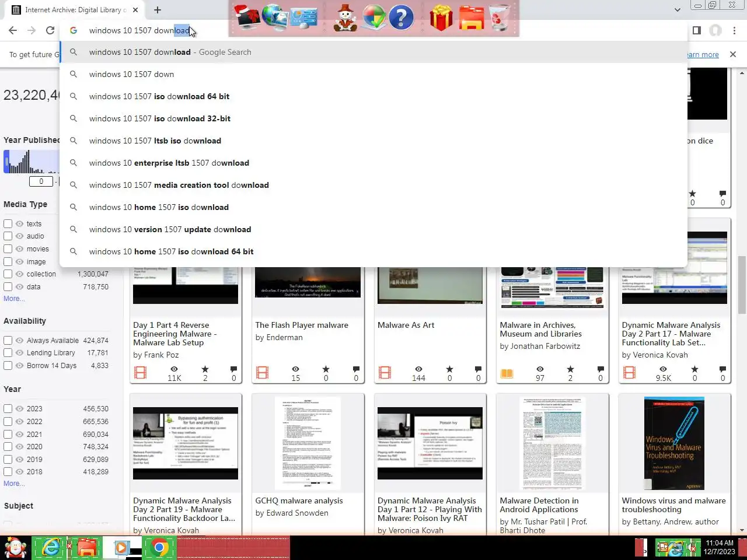Image resolution: width=747 pixels, height=560 pixels.
Task: Open File Explorer folder on the taskbar
Action: point(86,548)
